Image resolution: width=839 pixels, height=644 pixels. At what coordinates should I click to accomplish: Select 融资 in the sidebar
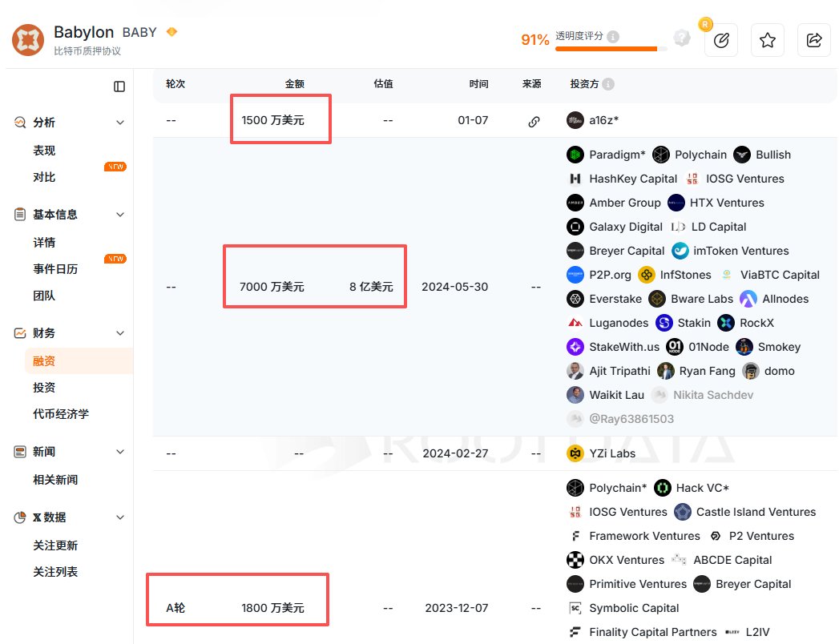44,361
